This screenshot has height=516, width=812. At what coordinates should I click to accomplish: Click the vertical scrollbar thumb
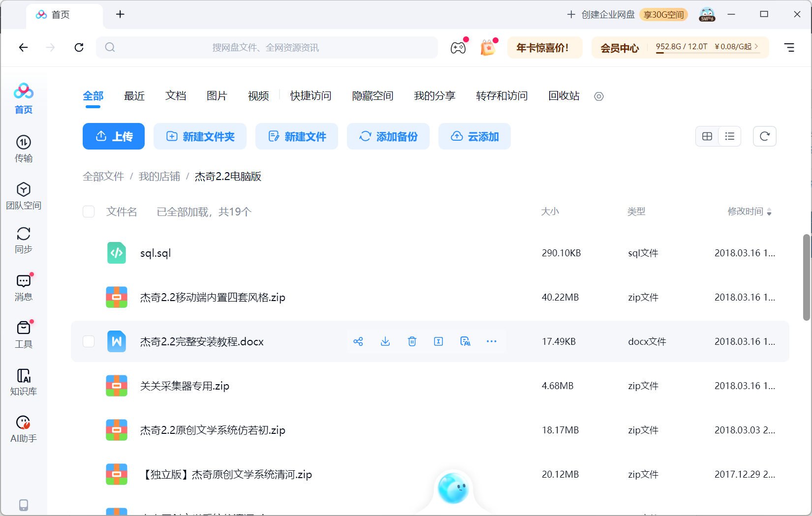806,277
